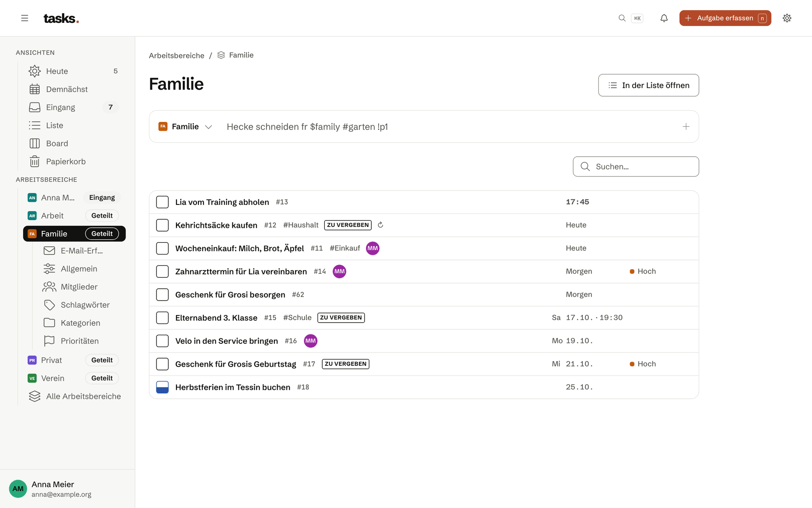Image resolution: width=812 pixels, height=508 pixels.
Task: Click the Suchen... search field
Action: pos(636,166)
